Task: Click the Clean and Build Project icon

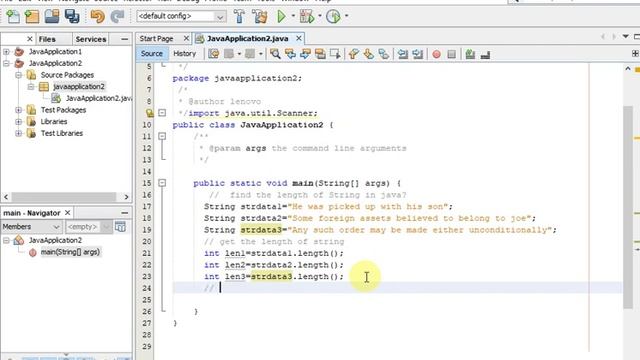Action: (x=260, y=16)
